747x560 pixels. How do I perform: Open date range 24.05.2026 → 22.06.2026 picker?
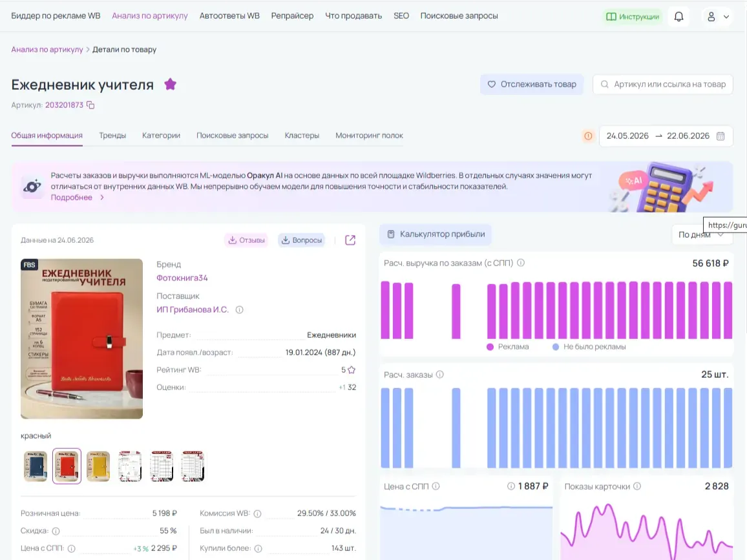666,136
